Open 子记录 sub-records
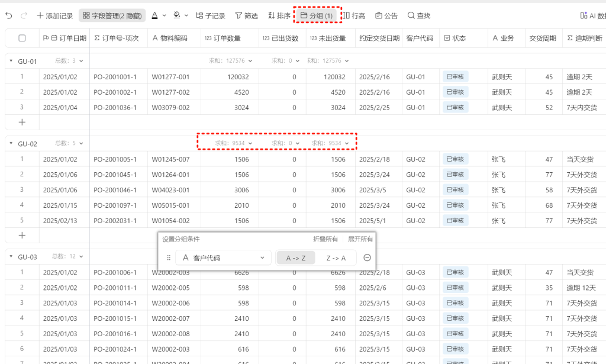 [x=210, y=15]
